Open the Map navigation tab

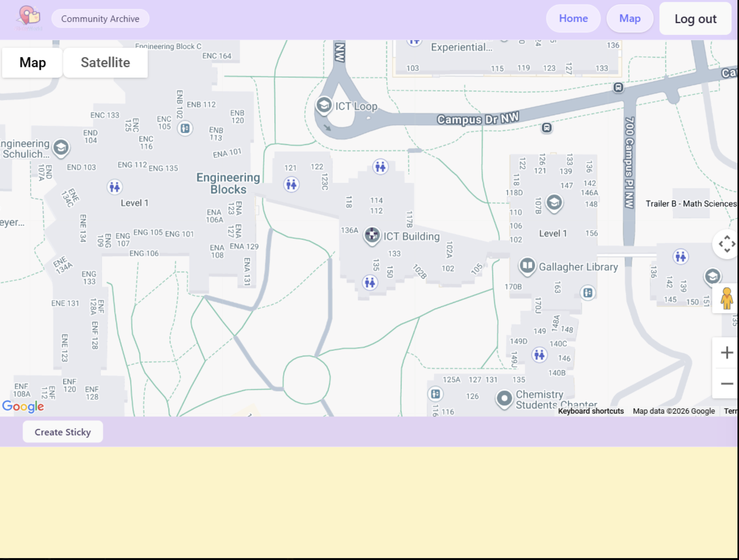point(630,18)
